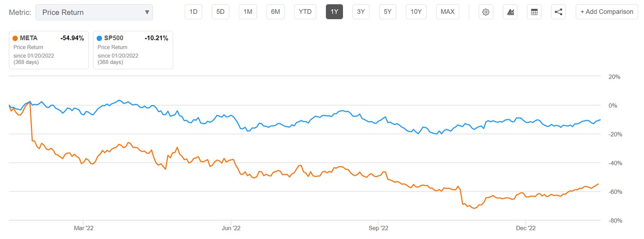Show the 3Y time range
This screenshot has height=239, width=644.
361,12
